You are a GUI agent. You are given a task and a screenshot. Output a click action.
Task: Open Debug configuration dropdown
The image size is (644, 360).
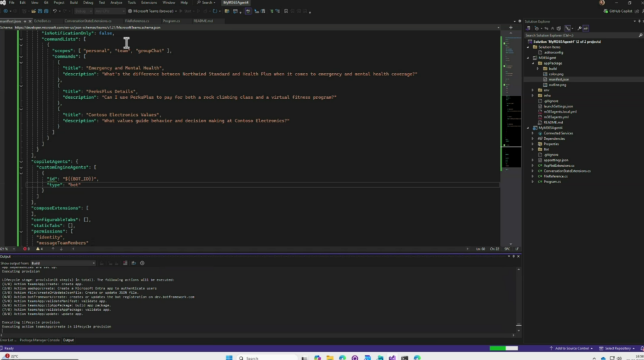(x=82, y=11)
